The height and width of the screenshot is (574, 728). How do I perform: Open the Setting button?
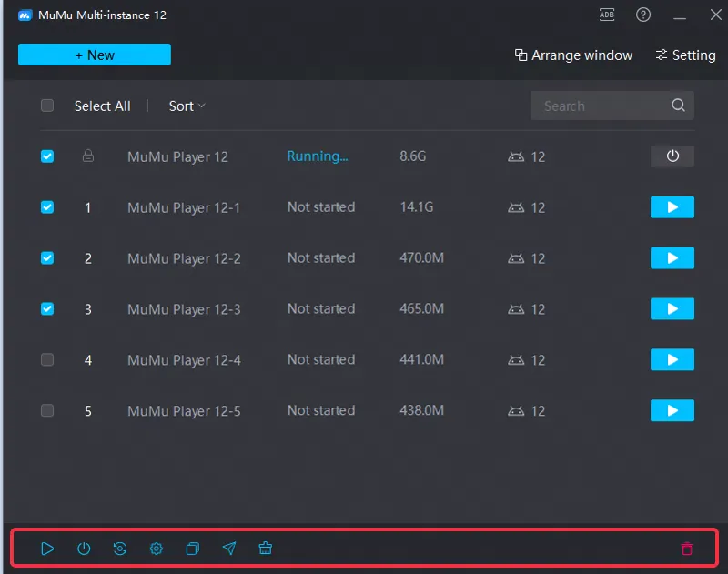(685, 55)
